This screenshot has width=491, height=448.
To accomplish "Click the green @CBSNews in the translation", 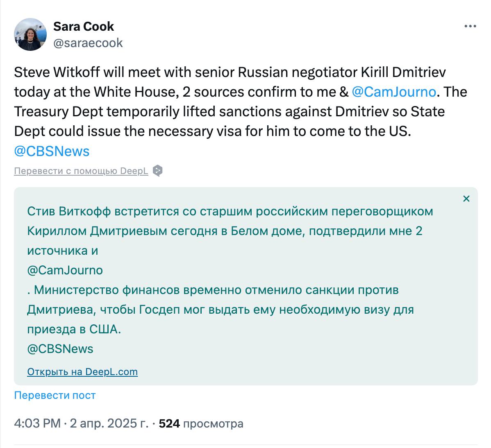I will 60,349.
